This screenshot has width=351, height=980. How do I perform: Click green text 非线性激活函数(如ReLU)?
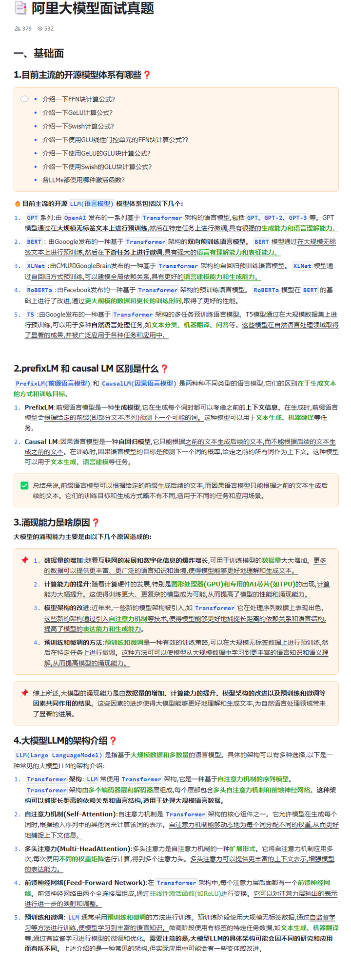pos(185,894)
